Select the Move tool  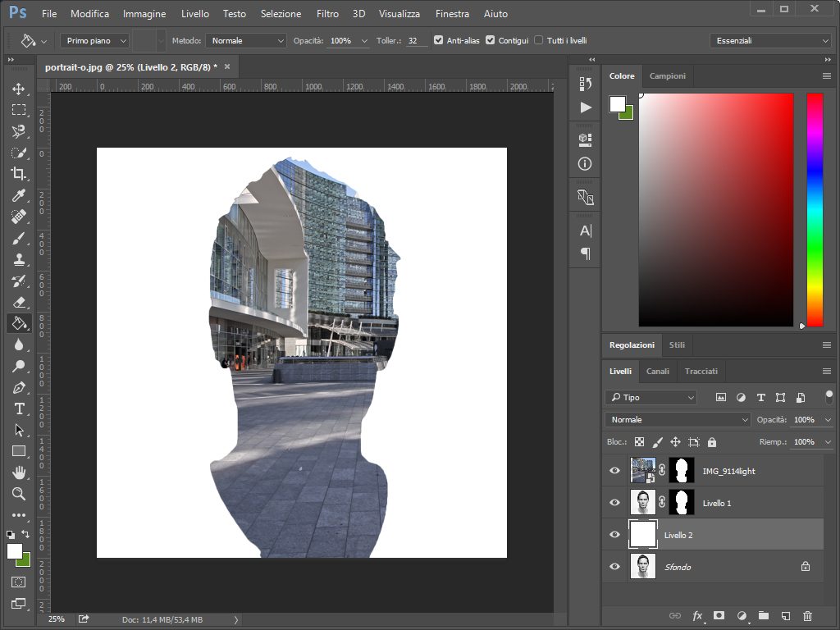pos(18,89)
